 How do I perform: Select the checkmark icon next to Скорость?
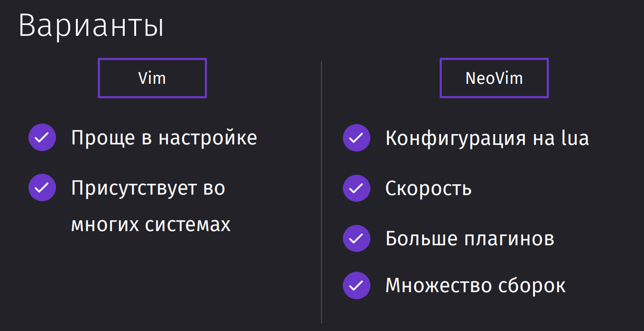(356, 188)
